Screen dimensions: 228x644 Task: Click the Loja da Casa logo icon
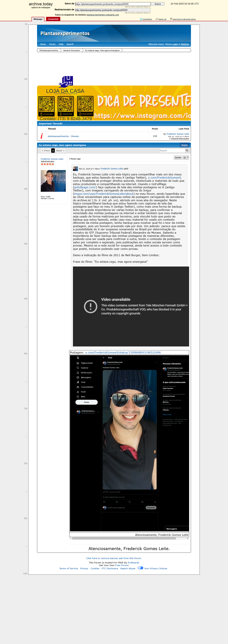[x=66, y=81]
